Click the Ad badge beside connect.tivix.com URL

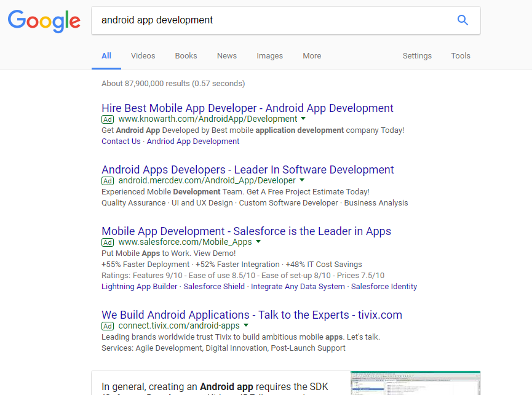(108, 326)
